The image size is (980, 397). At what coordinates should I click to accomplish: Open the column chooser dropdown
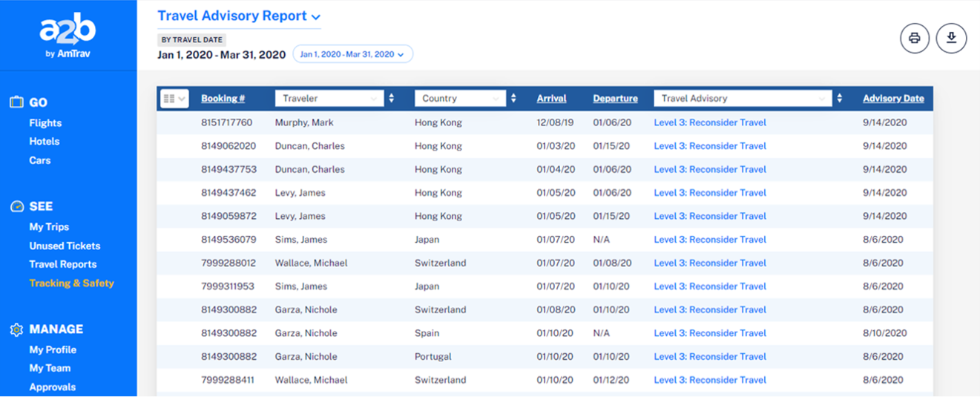[174, 98]
